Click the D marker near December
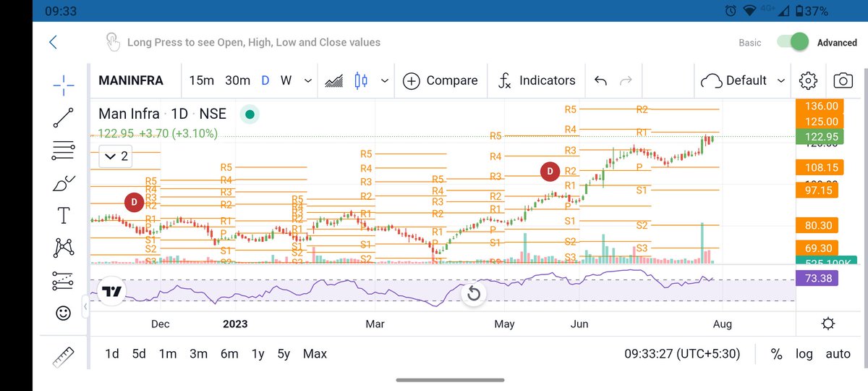 click(x=133, y=202)
